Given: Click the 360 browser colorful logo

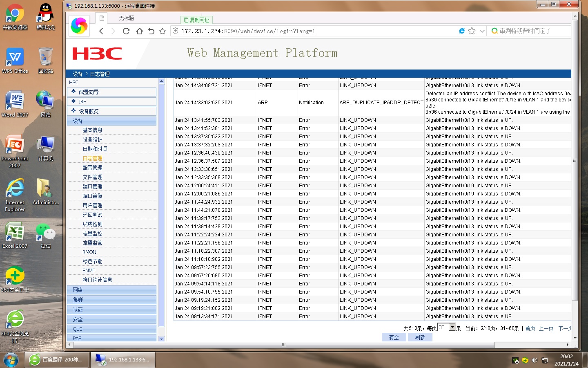Looking at the screenshot, I should pos(79,26).
